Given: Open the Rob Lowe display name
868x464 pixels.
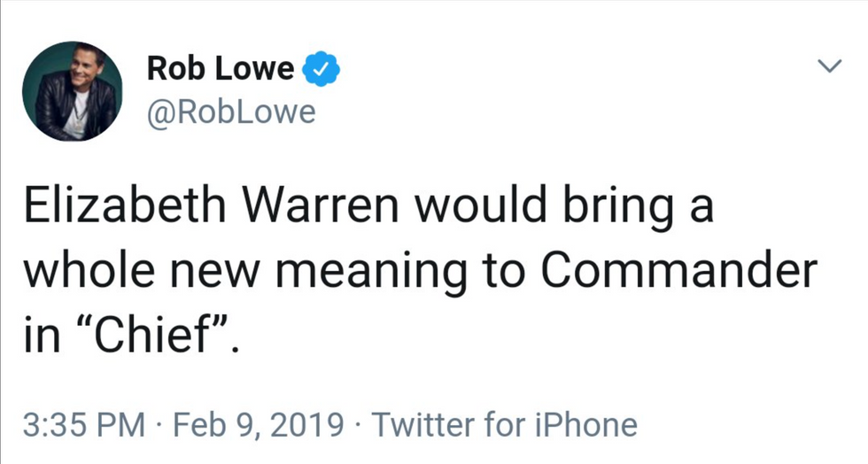Looking at the screenshot, I should point(221,69).
